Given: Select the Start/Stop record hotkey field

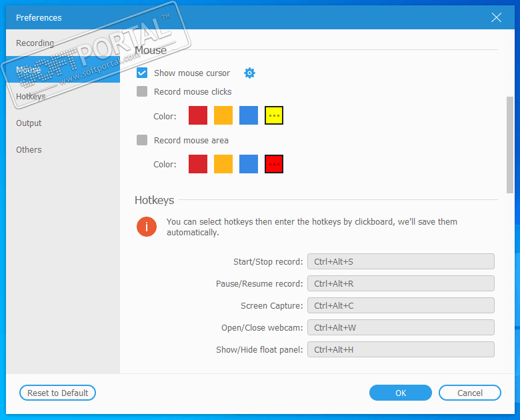Looking at the screenshot, I should click(x=401, y=261).
